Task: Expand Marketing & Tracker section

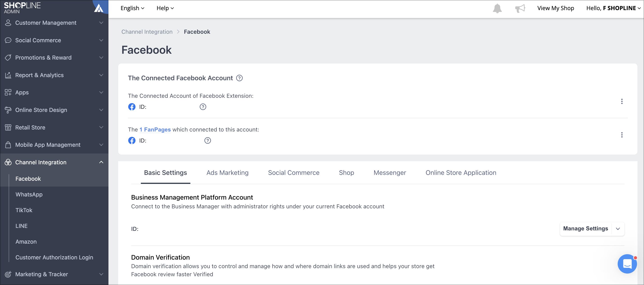Action: pyautogui.click(x=101, y=274)
